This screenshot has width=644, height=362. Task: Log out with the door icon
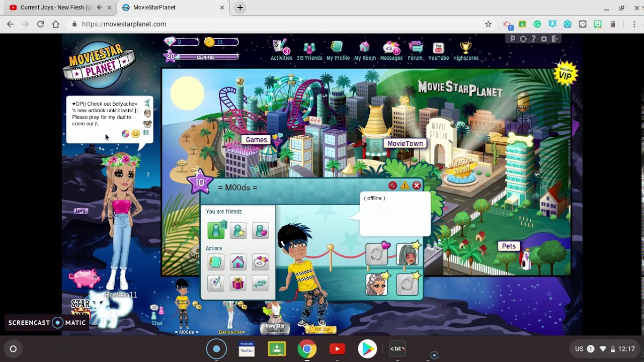[x=554, y=39]
